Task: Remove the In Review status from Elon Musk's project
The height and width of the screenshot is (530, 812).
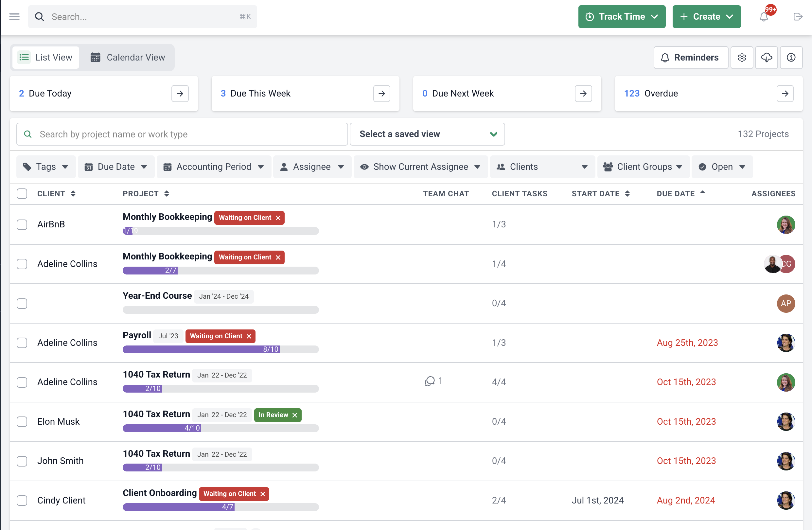Action: [295, 415]
